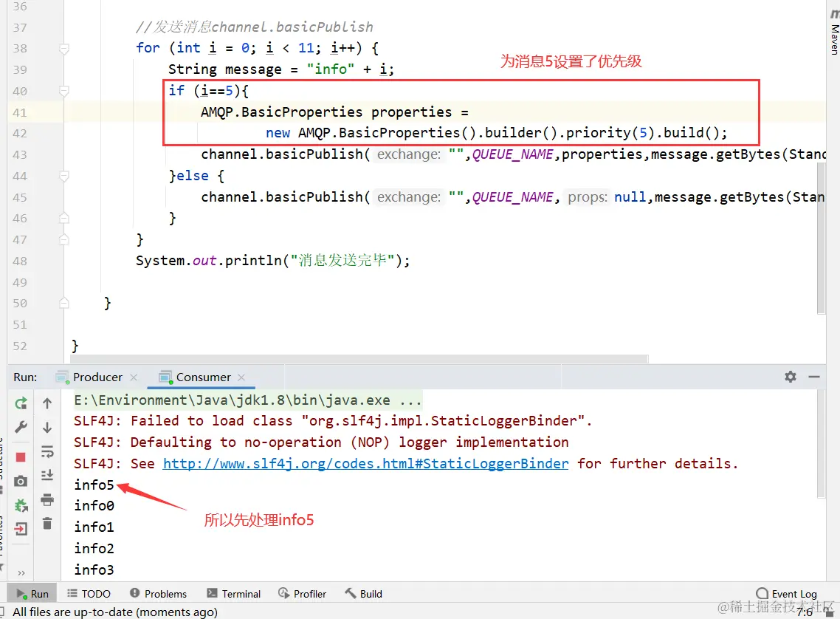Click the camera dump threads icon

tap(21, 482)
